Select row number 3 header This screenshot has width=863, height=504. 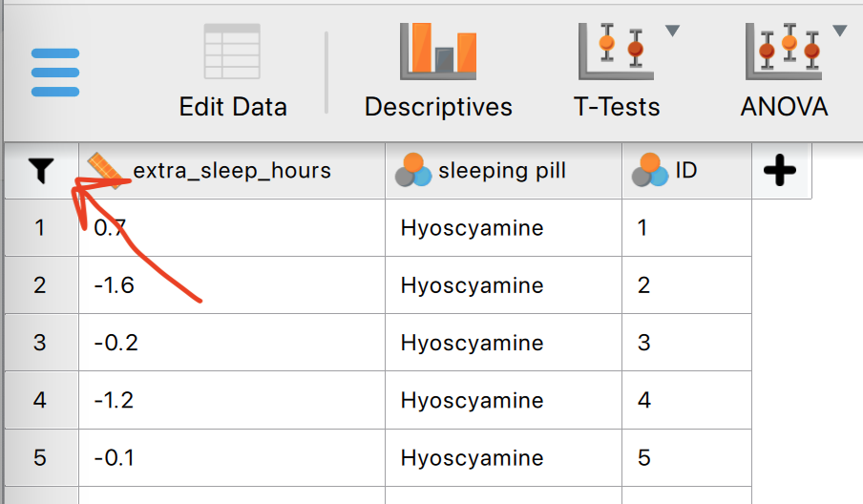tap(41, 343)
